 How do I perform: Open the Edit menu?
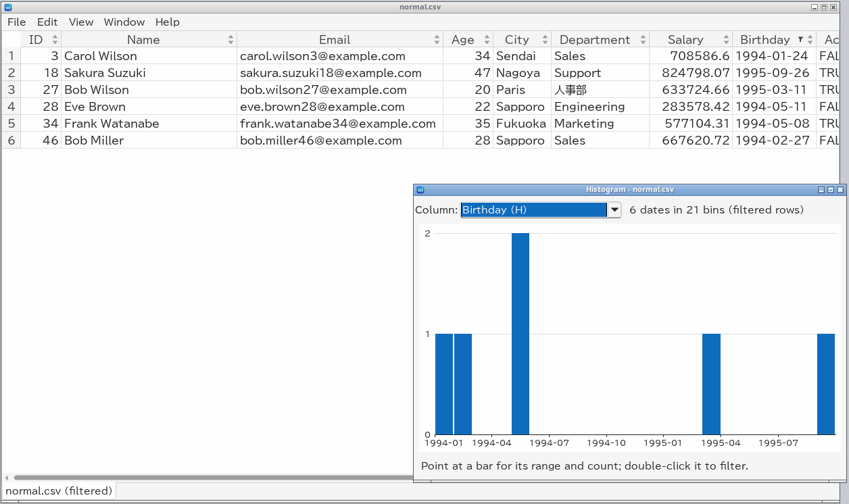47,22
